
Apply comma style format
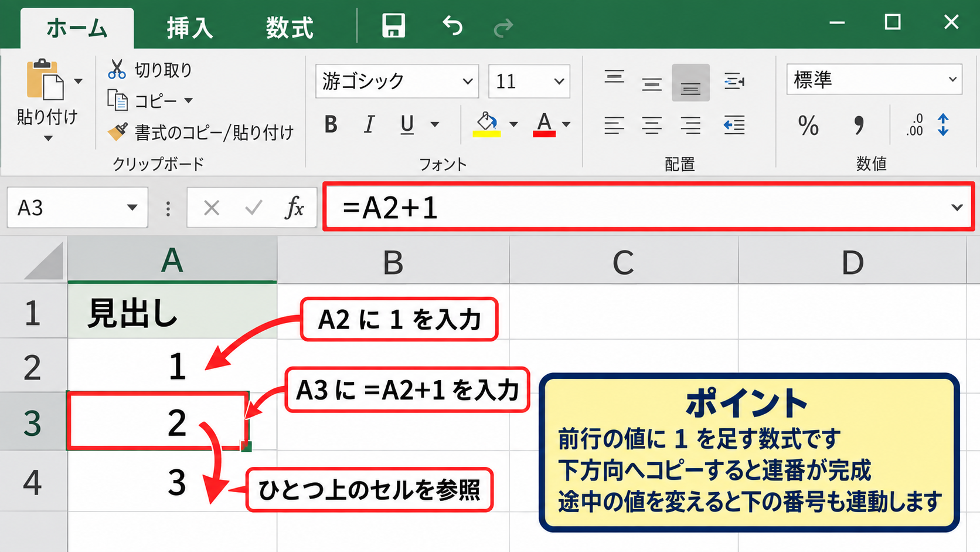tap(859, 125)
